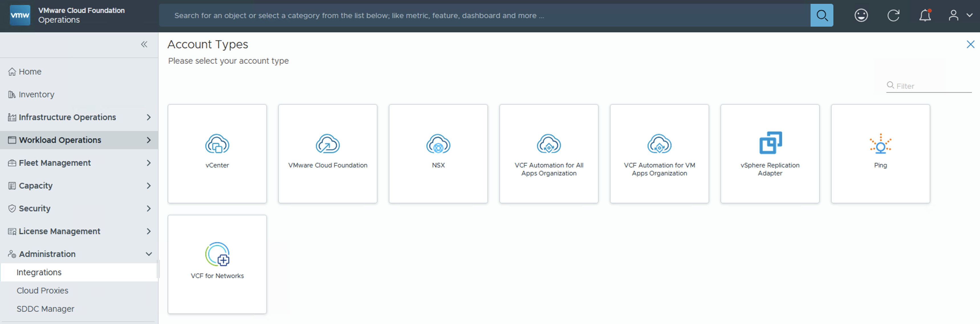980x324 pixels.
Task: Open the Inventory menu item
Action: point(36,94)
